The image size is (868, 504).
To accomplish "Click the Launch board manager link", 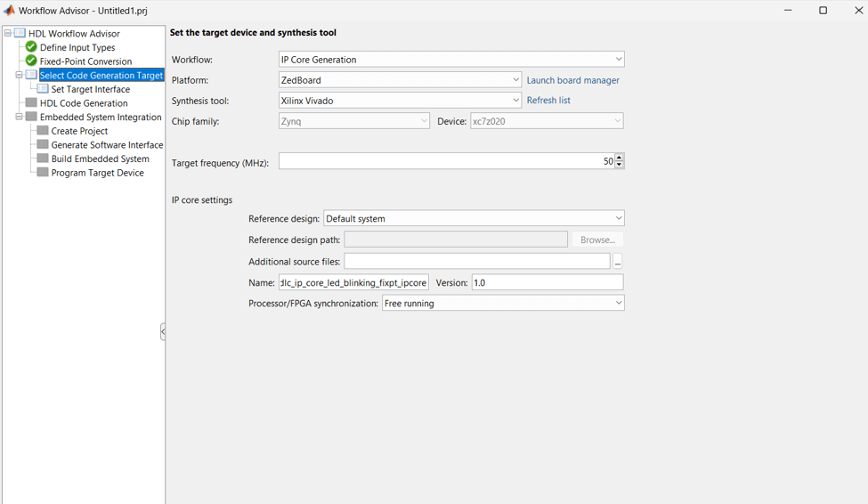I will 572,80.
